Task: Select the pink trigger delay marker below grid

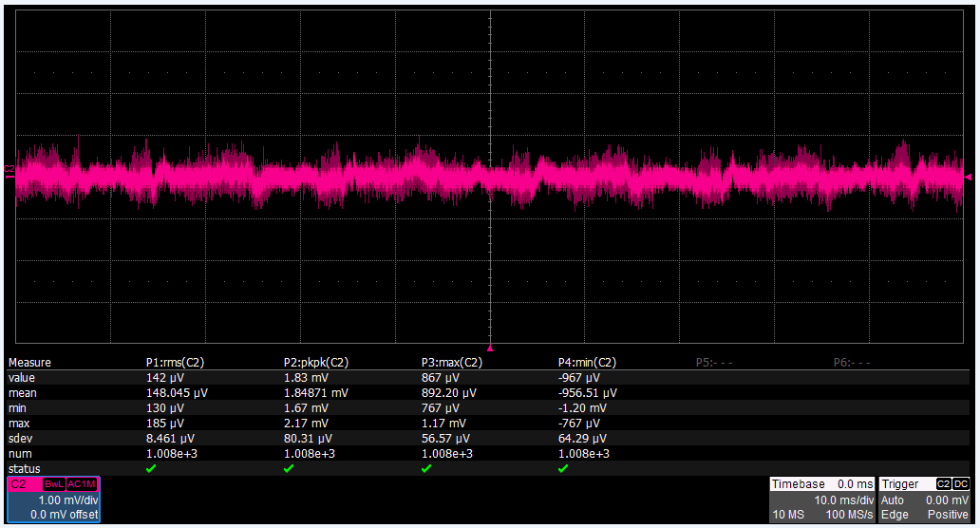Action: click(x=490, y=348)
